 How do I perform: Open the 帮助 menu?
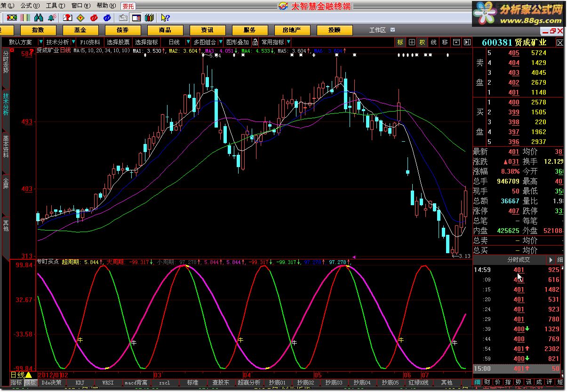(105, 6)
